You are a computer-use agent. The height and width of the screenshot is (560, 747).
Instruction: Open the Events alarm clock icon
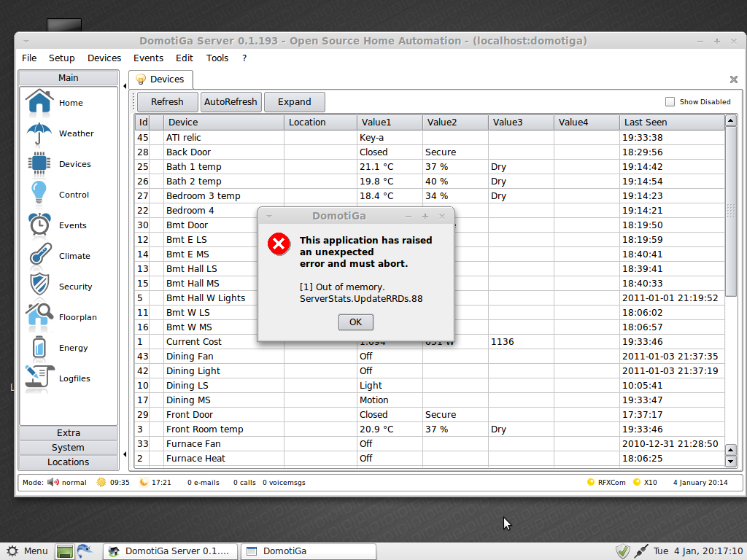39,225
